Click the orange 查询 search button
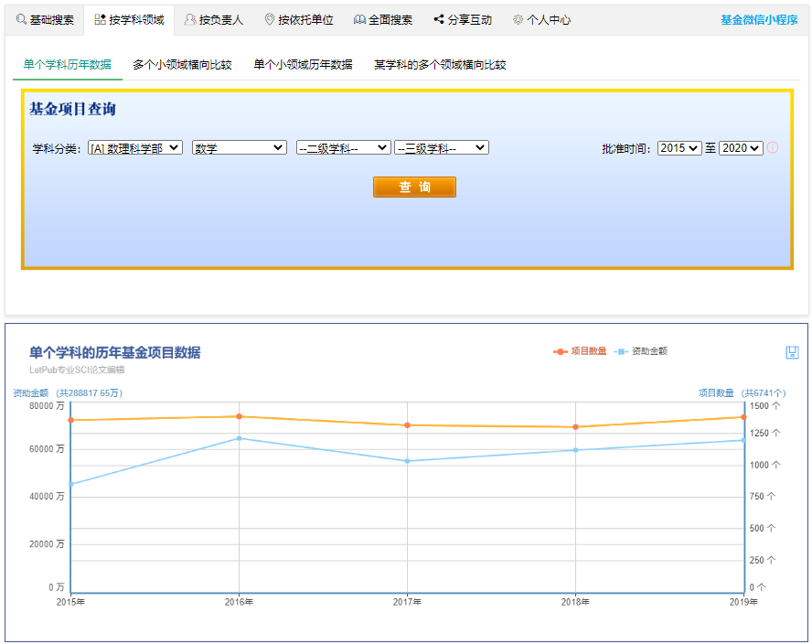The height and width of the screenshot is (644, 812). pos(414,187)
